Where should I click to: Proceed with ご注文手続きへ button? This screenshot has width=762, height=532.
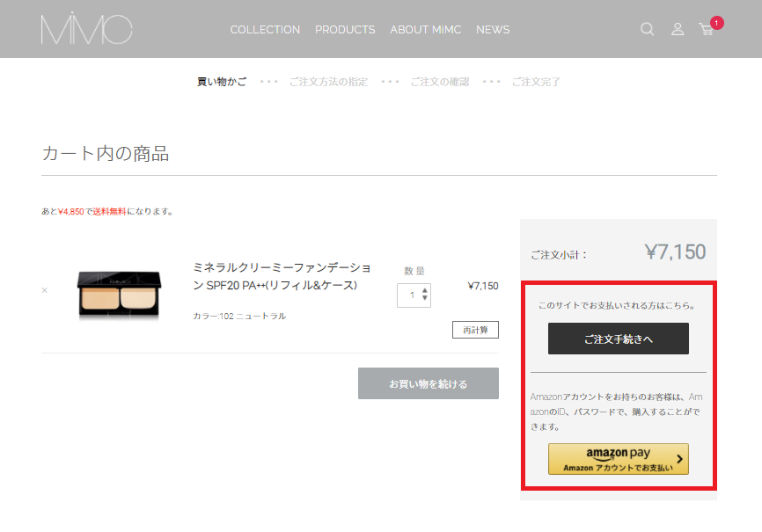click(x=619, y=339)
